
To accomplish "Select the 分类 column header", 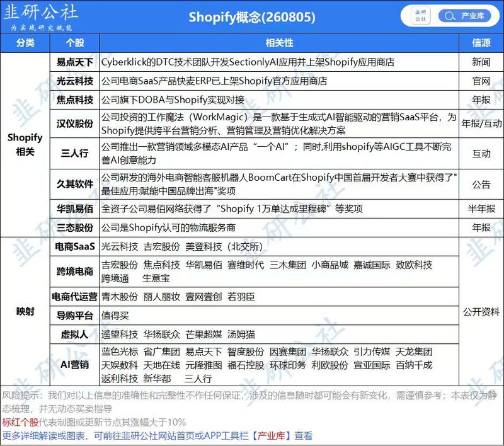I will [25, 43].
